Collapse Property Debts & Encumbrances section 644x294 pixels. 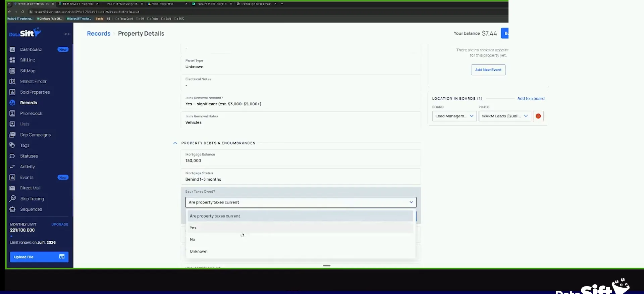(175, 143)
